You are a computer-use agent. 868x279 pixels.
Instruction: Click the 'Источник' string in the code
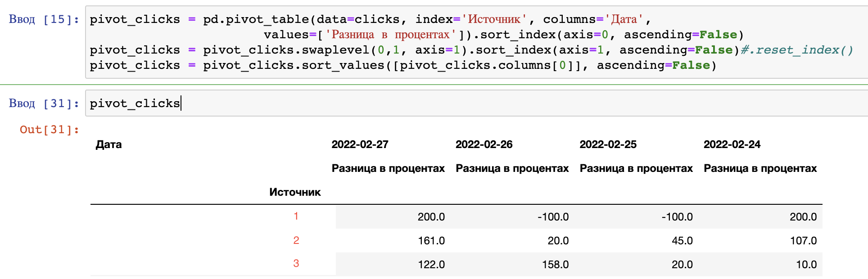[x=494, y=19]
